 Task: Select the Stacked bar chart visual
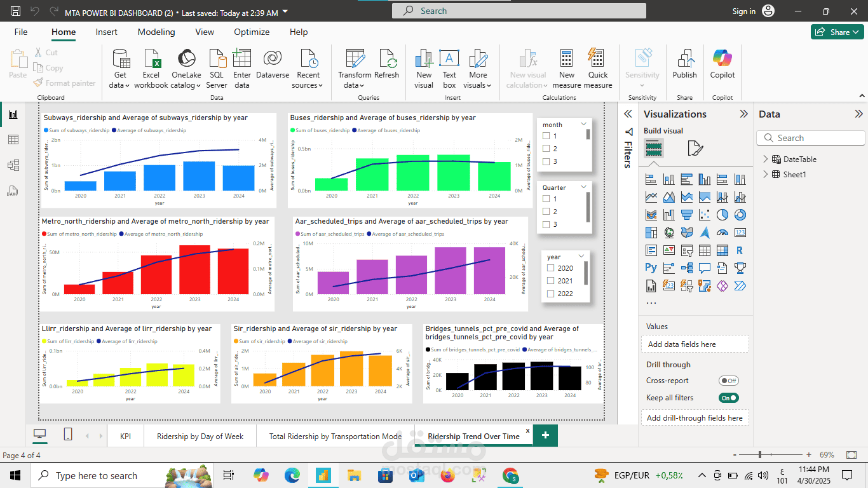651,180
